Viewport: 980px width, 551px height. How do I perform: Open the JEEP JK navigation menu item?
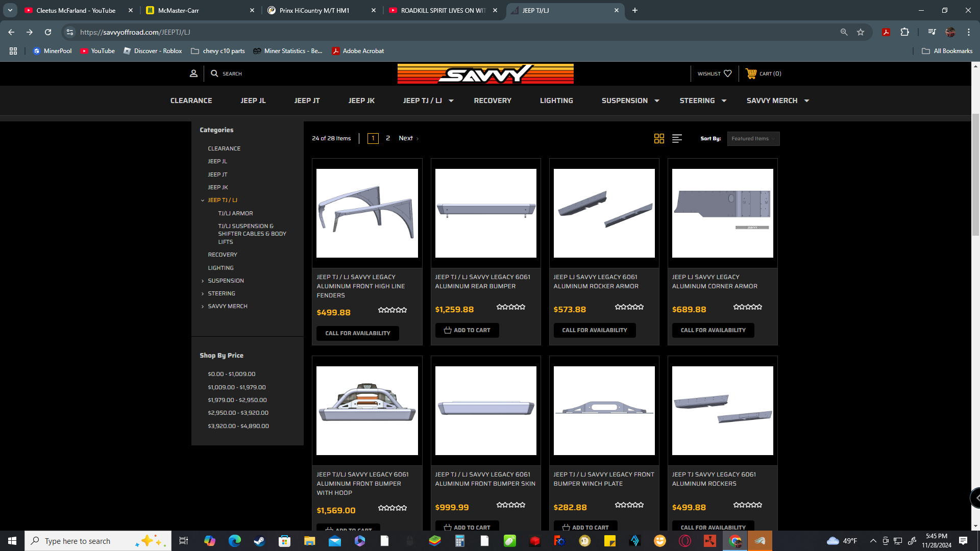coord(361,101)
